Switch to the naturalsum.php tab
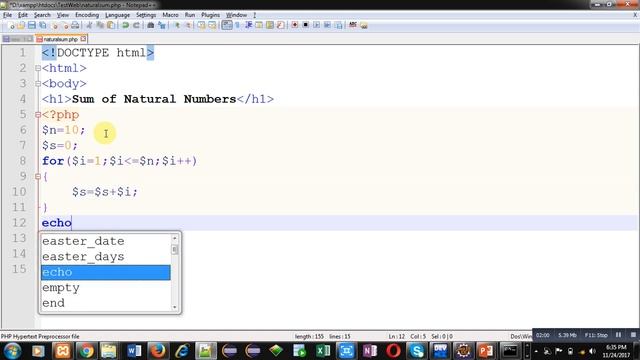This screenshot has height=360, width=640. click(60, 39)
